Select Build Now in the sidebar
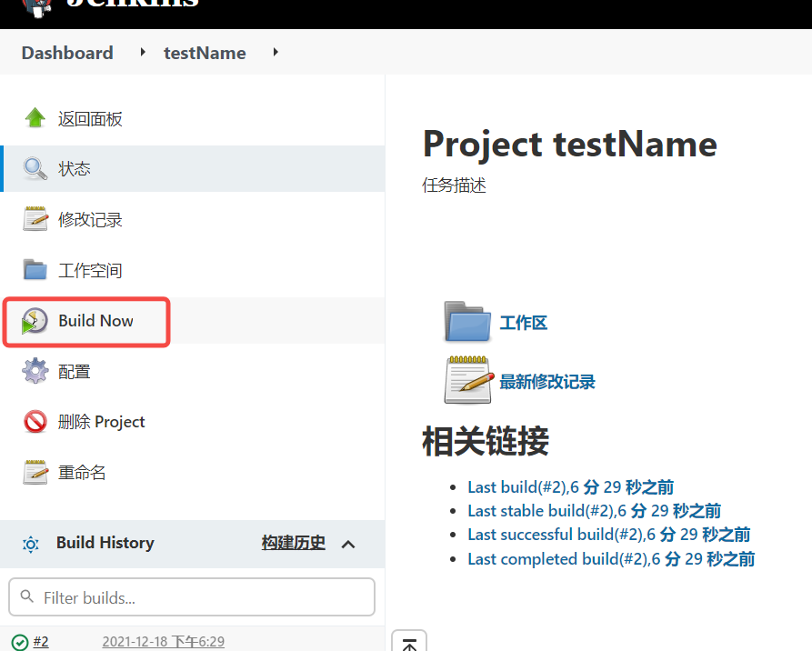 (95, 321)
